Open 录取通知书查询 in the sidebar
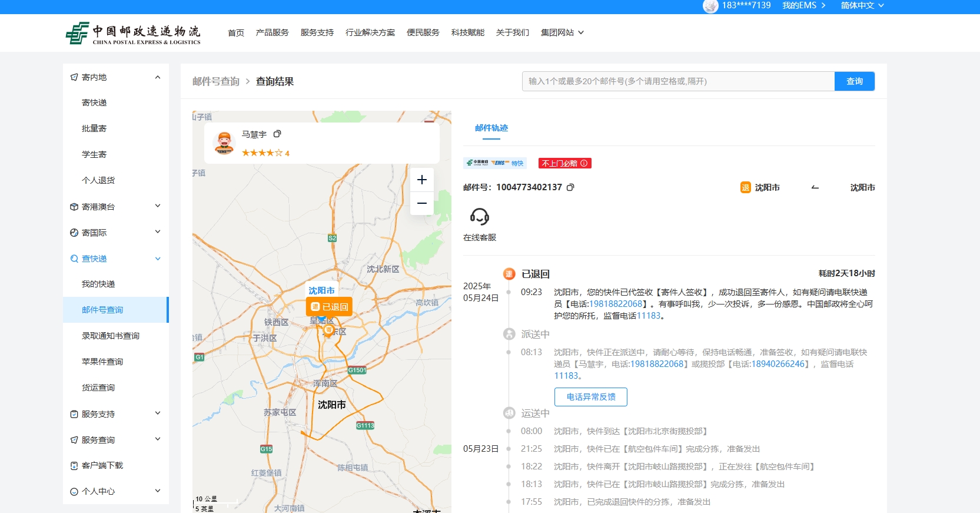This screenshot has height=513, width=980. [x=111, y=336]
